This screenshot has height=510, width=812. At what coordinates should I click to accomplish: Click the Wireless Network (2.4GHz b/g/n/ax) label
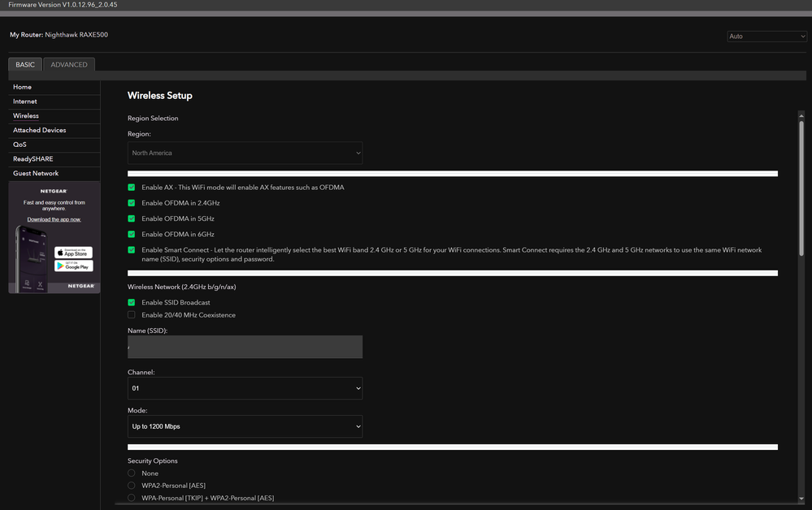(182, 287)
